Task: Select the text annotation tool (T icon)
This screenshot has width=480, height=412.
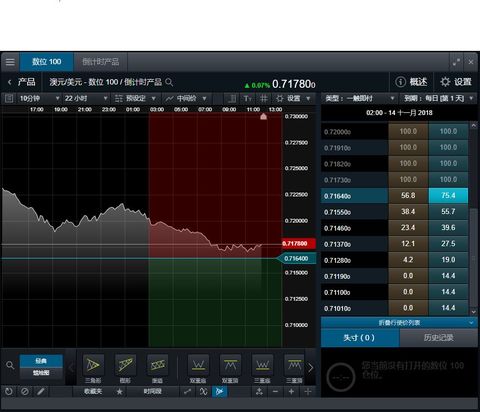Action: (247, 98)
